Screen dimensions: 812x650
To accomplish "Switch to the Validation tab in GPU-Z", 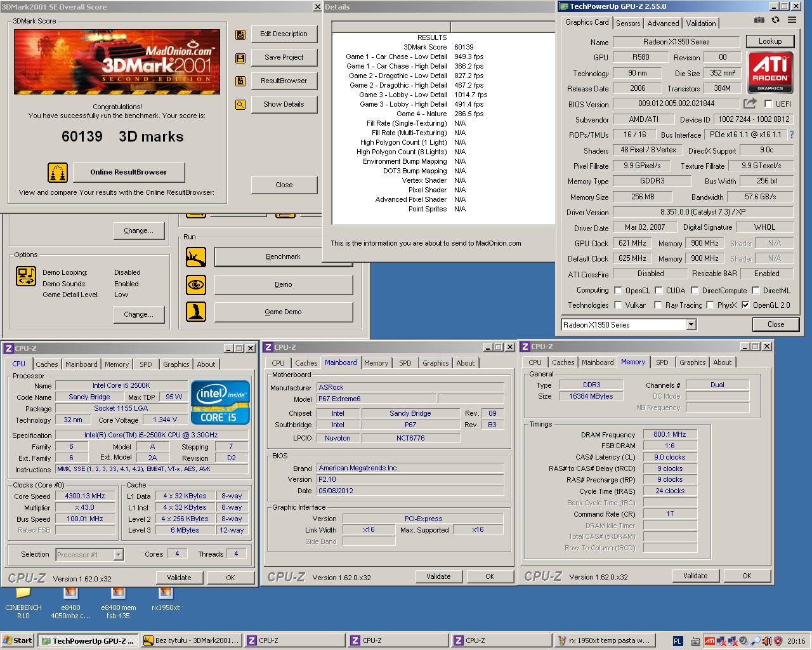I will pos(700,23).
